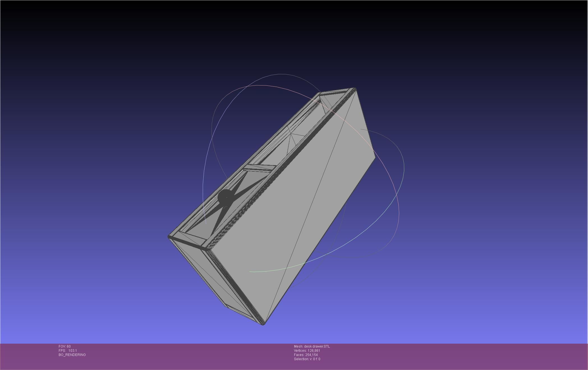The width and height of the screenshot is (588, 370).
Task: Click the 'FOV: 60' status text
Action: [x=65, y=346]
